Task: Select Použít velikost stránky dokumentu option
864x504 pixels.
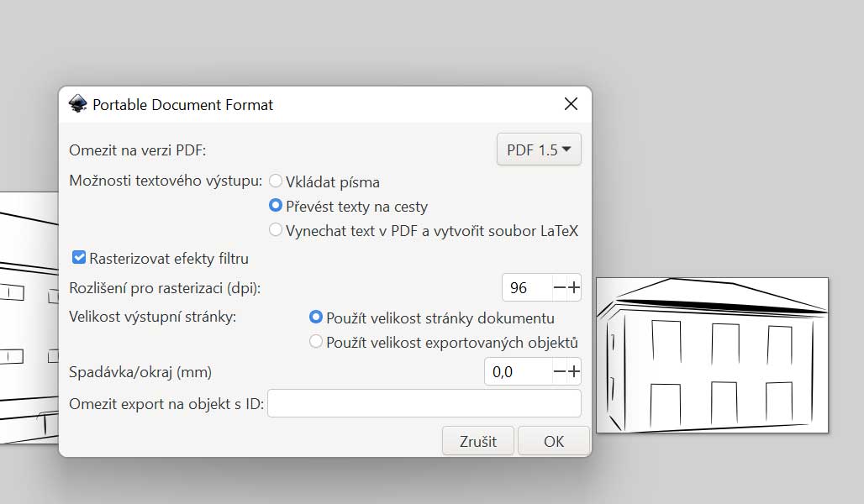Action: click(x=316, y=318)
